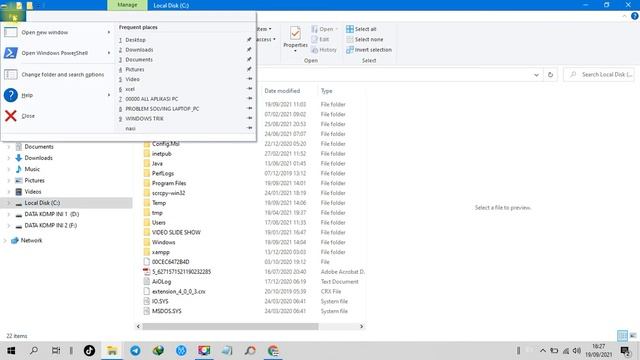Click the History icon in the ribbon
Viewport: 640px width, 360px height.
(x=314, y=50)
